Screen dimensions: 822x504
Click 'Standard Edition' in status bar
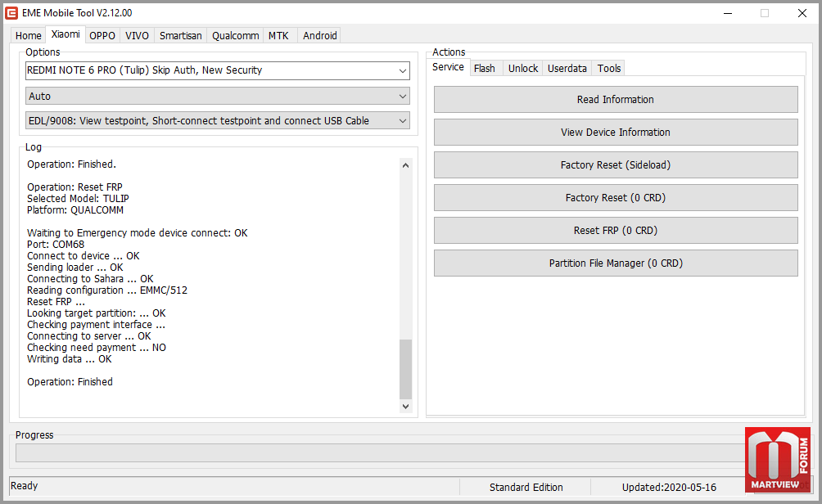526,488
